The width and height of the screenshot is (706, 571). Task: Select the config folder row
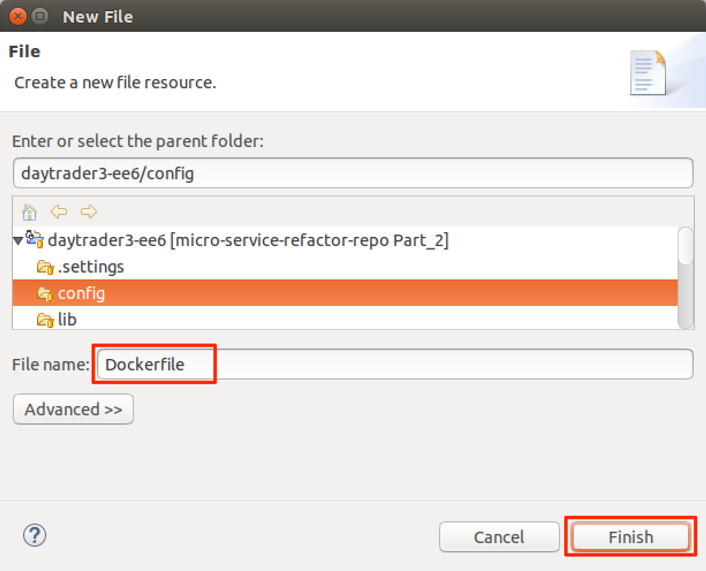[x=82, y=293]
